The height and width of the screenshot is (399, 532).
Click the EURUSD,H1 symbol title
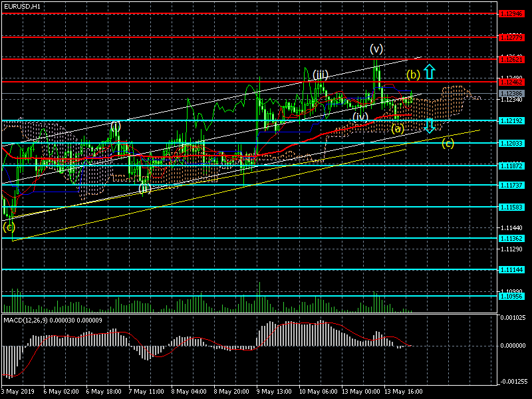(21, 6)
